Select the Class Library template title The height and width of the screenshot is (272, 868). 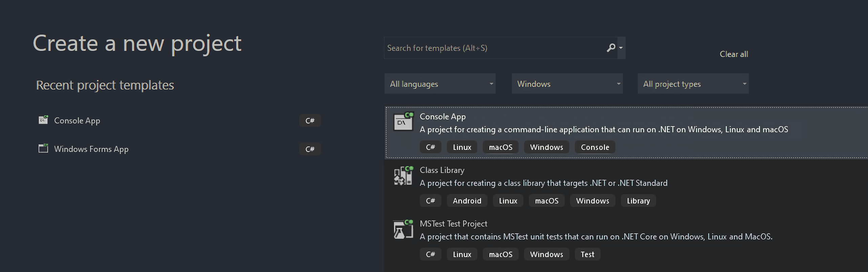point(442,170)
